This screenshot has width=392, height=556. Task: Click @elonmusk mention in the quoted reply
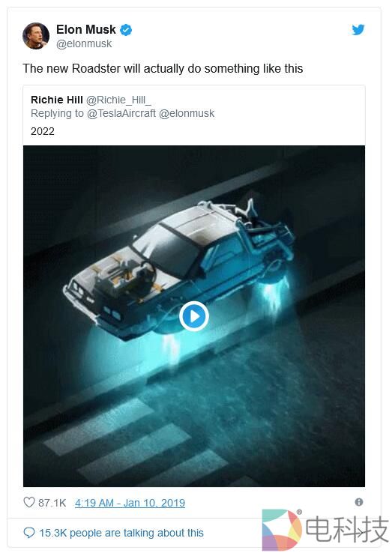coord(187,113)
